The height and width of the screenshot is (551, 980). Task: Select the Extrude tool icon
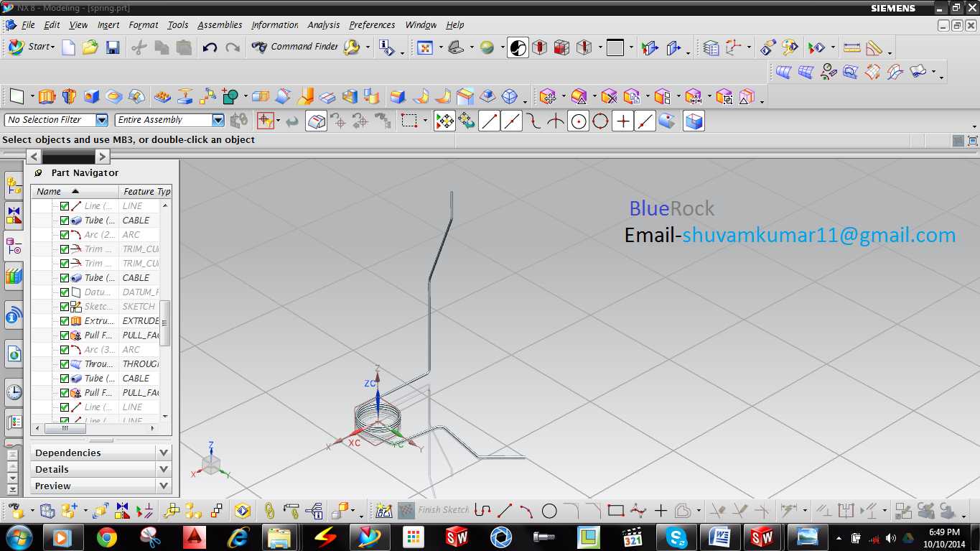[x=47, y=96]
